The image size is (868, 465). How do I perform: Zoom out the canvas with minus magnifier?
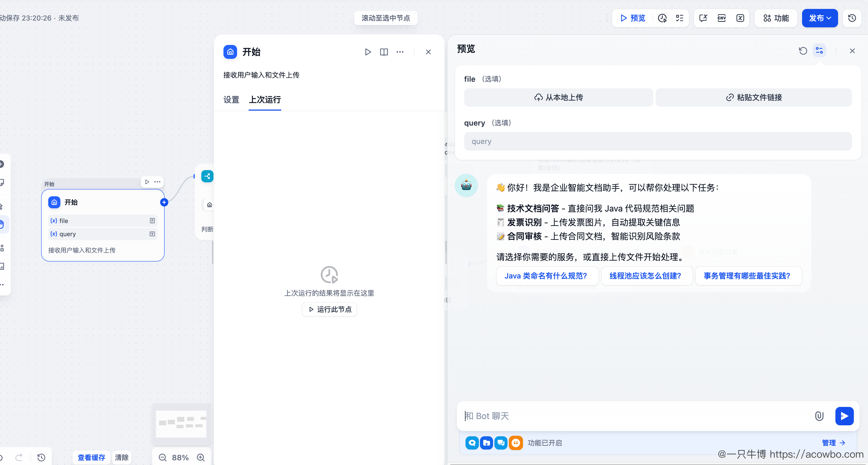pyautogui.click(x=163, y=457)
